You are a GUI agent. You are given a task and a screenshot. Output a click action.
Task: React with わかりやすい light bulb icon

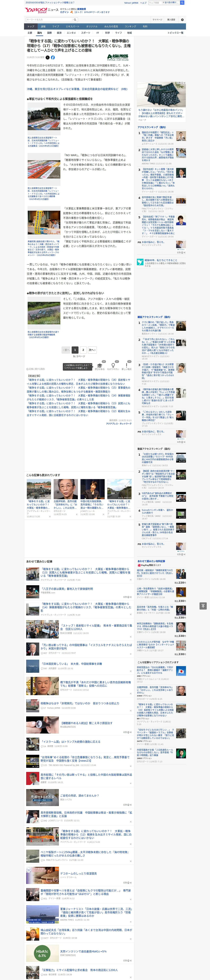tap(113, 365)
